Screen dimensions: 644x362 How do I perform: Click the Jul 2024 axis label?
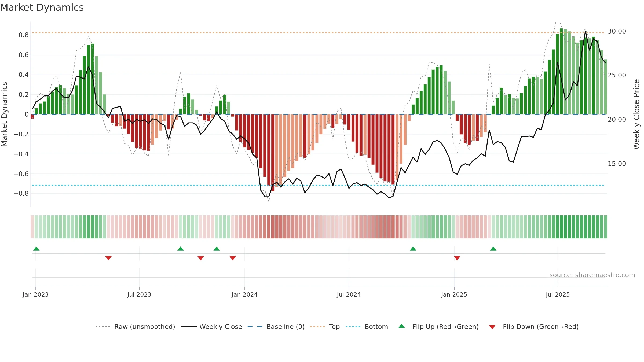coord(349,294)
